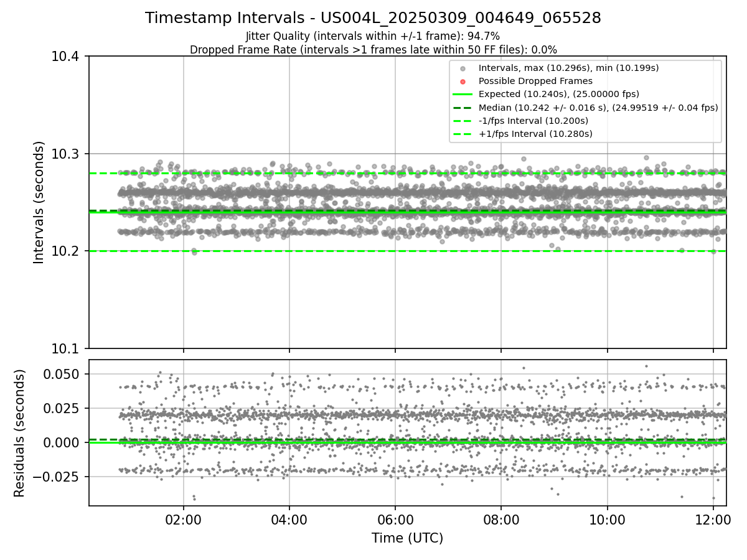Click the '12:00' time tick label
Image resolution: width=747 pixels, height=560 pixels.
[713, 519]
